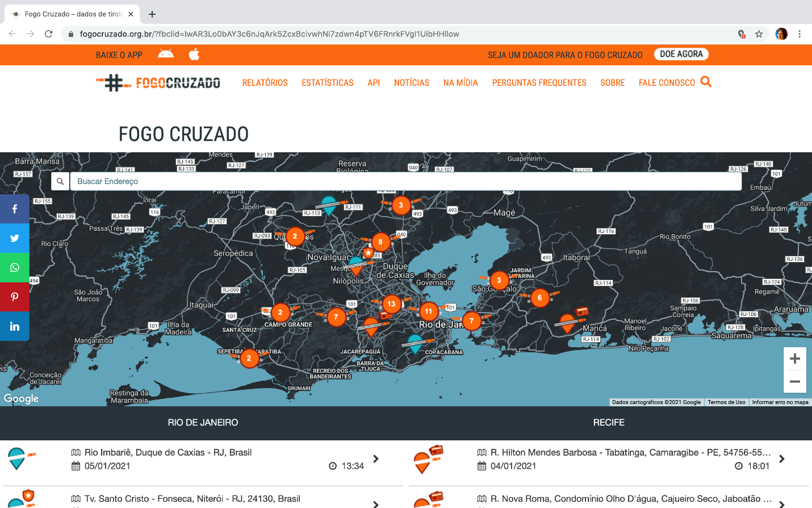Expand the Rio Imbariê occurrence entry
This screenshot has height=508, width=812.
(375, 459)
